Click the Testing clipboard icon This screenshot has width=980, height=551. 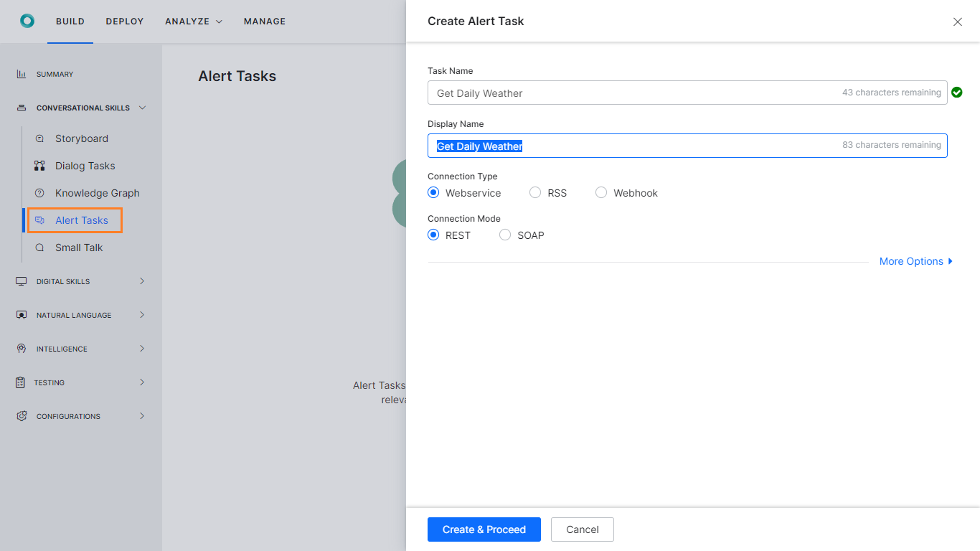tap(20, 382)
